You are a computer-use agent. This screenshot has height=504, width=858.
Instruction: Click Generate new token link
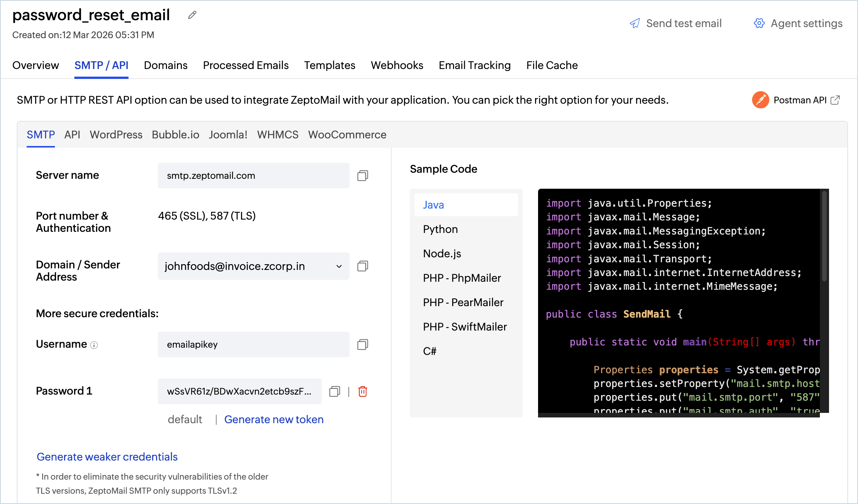click(x=274, y=419)
